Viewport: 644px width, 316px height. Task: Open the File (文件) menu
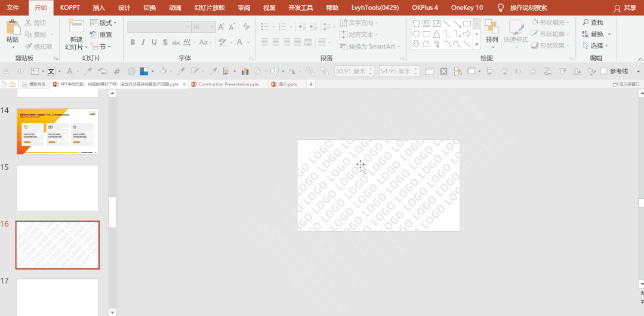13,8
